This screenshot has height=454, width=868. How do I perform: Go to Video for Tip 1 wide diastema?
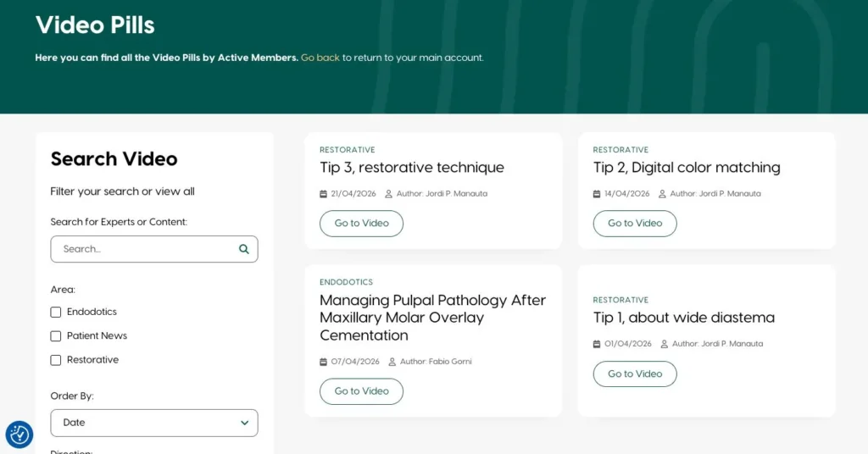point(635,374)
